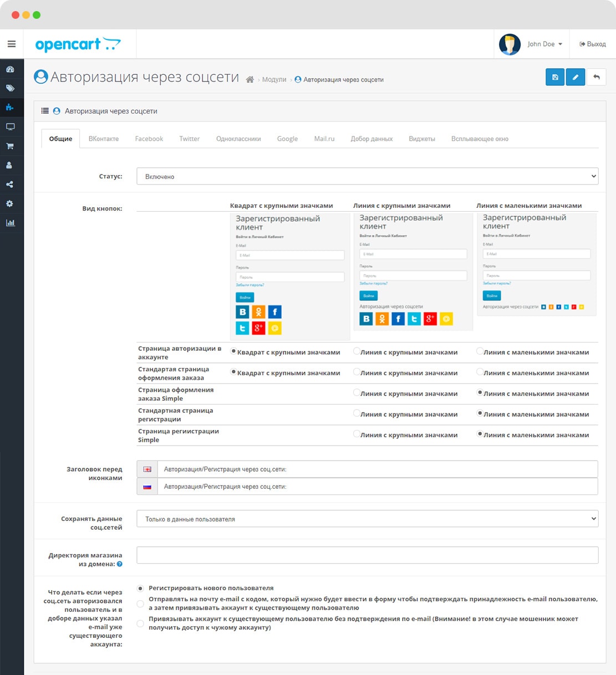Switch to the Одноклассники tab
Screen dimensions: 616x675
tap(238, 139)
